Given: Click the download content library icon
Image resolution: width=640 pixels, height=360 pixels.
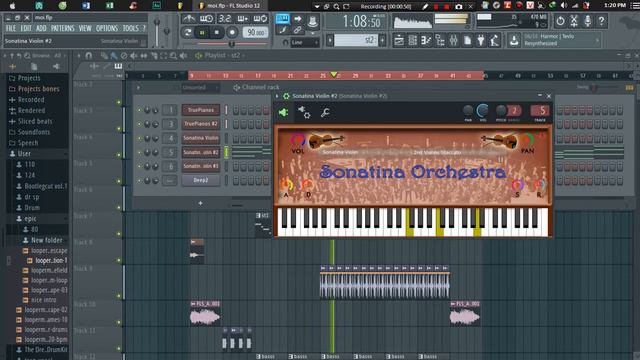Looking at the screenshot, I should (514, 40).
